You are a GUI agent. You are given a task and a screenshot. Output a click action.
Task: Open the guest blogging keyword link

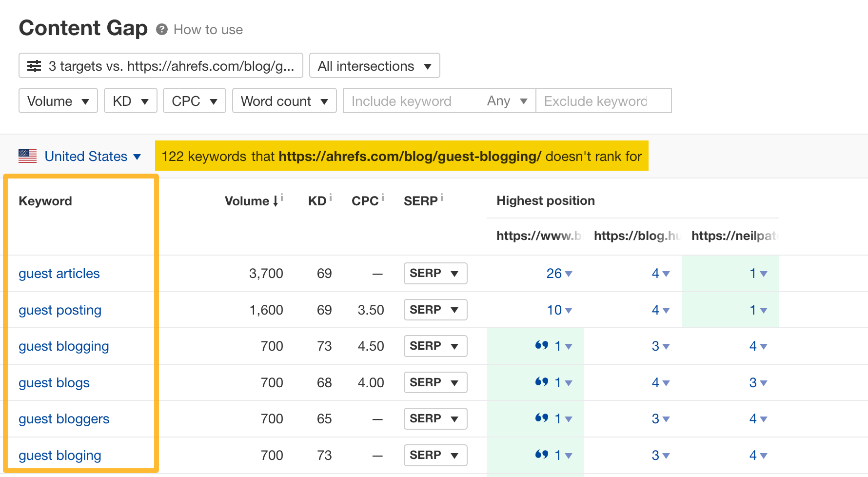click(x=64, y=346)
